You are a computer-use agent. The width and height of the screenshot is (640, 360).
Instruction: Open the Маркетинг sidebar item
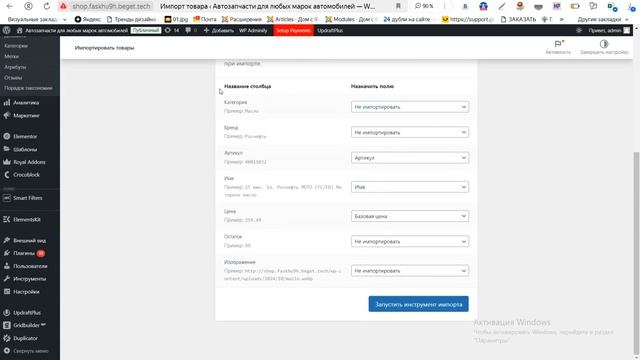pos(26,116)
